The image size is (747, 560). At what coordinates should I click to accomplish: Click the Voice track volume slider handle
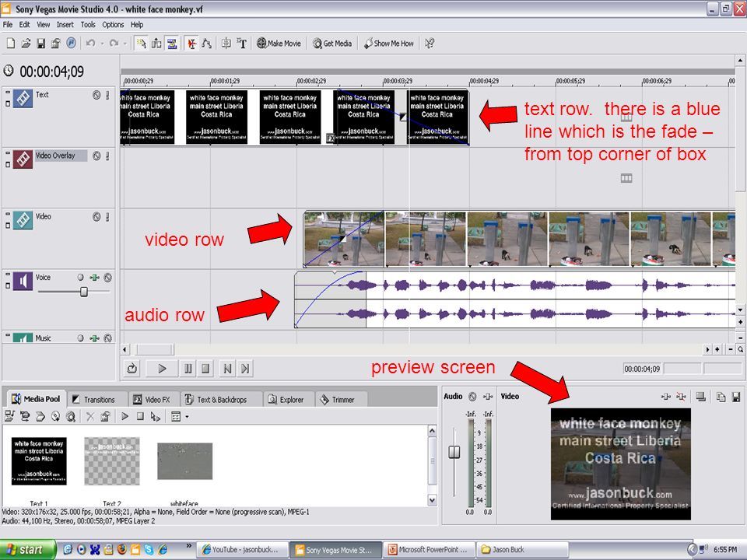coord(84,292)
